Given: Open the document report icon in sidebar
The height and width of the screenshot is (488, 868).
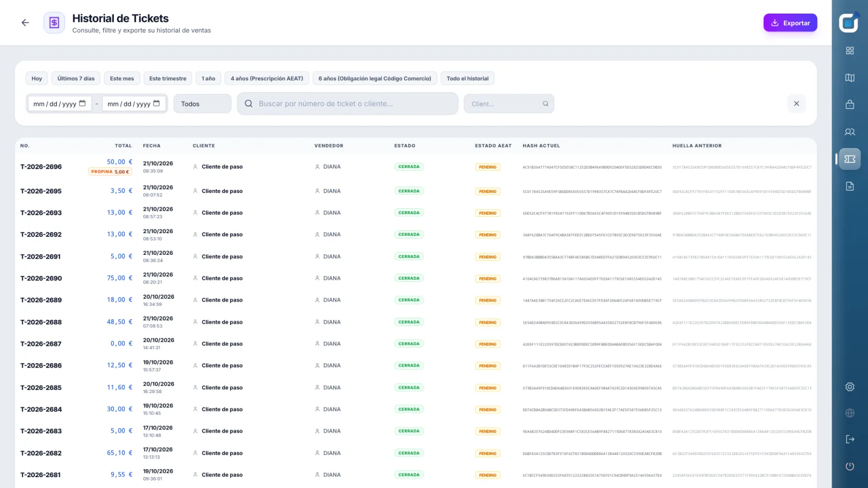Looking at the screenshot, I should [x=850, y=187].
